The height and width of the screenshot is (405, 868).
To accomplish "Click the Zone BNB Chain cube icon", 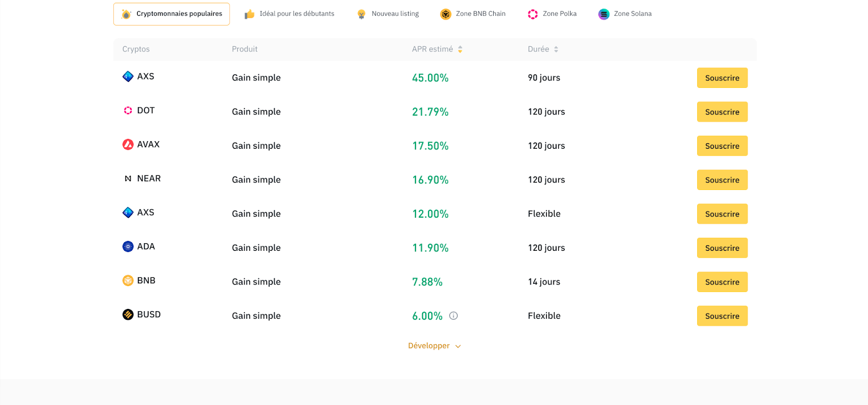I will [446, 14].
